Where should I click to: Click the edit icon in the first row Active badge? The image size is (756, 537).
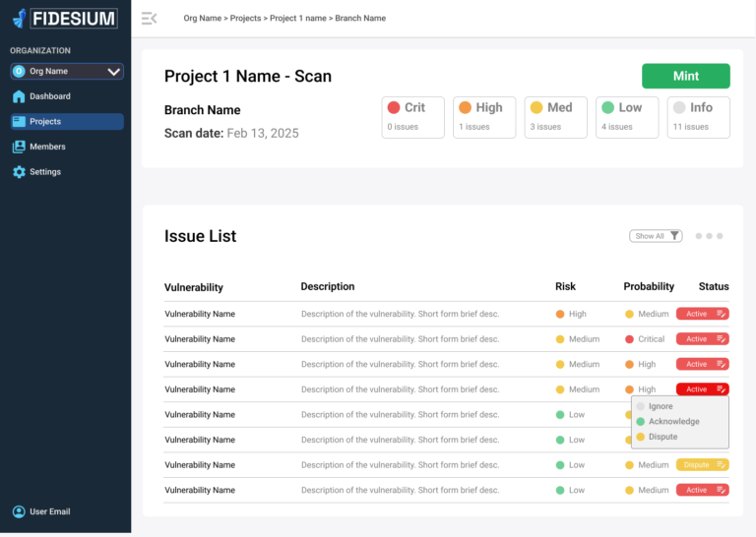(721, 314)
